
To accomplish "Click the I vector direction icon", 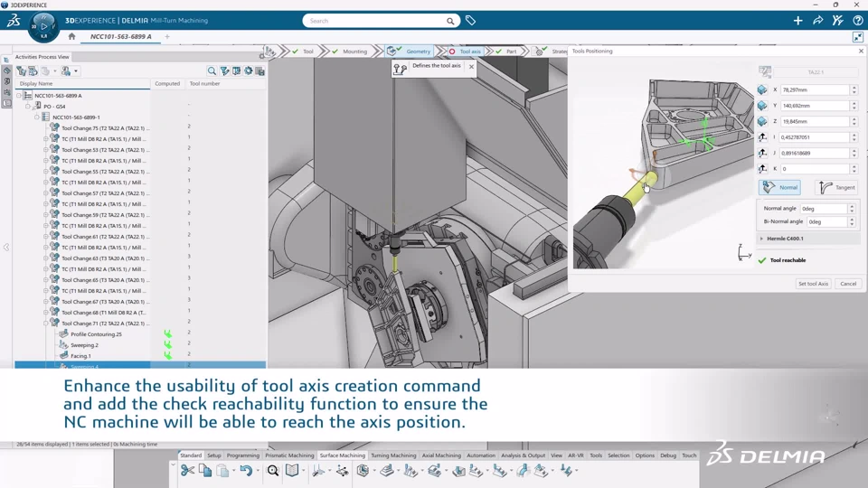I will click(x=762, y=137).
